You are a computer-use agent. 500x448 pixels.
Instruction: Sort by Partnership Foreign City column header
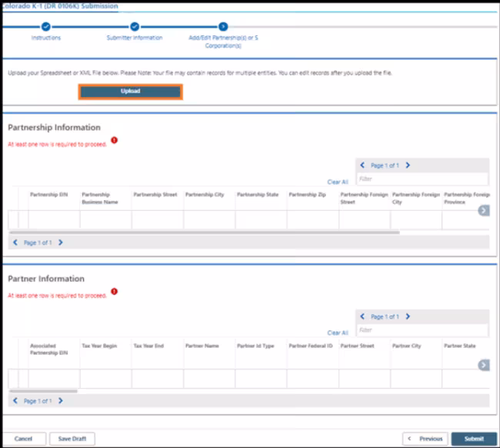pyautogui.click(x=416, y=198)
